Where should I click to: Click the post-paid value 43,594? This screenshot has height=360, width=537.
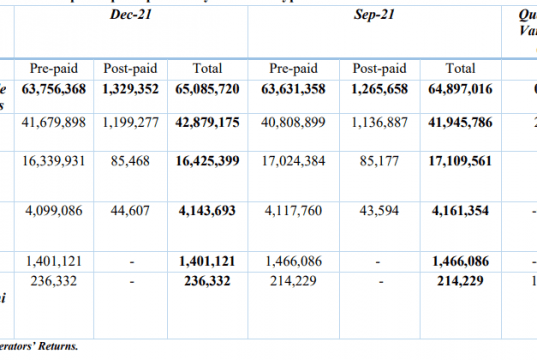coord(379,211)
